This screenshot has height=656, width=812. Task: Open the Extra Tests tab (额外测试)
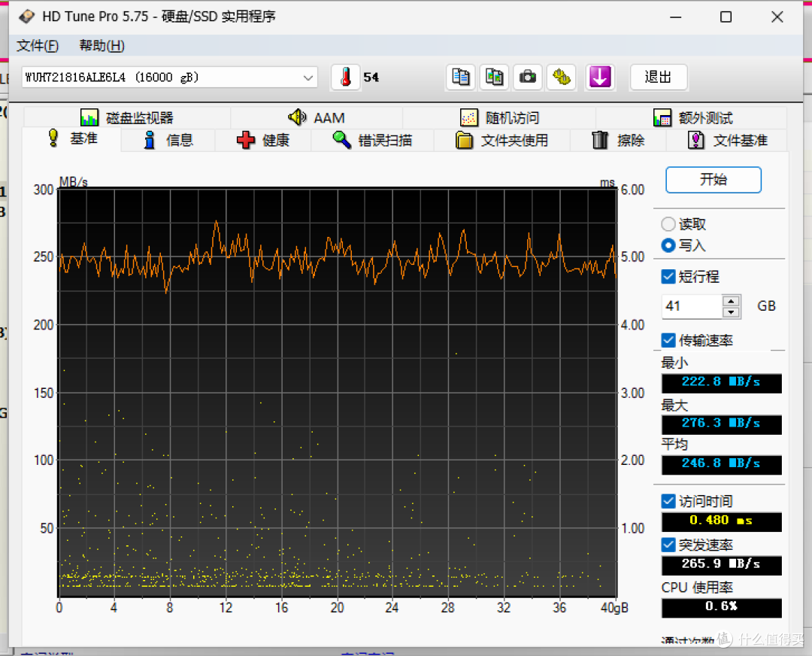coord(692,117)
